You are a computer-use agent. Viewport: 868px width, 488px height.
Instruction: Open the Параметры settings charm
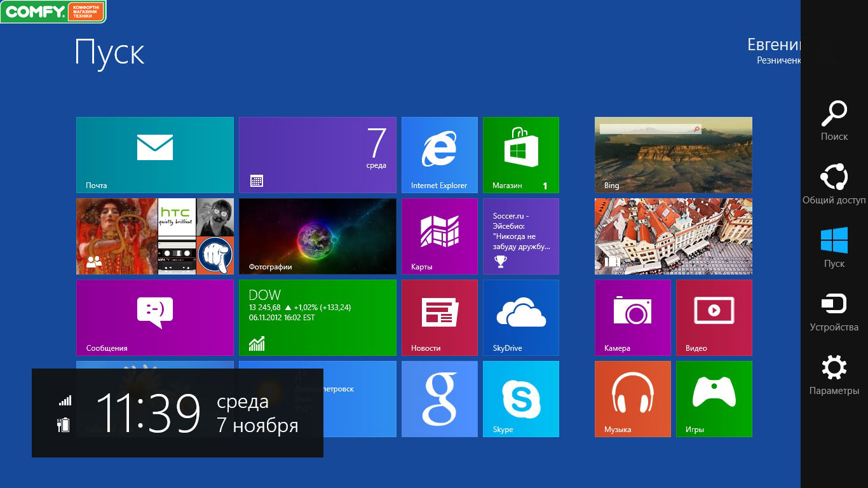coord(834,375)
